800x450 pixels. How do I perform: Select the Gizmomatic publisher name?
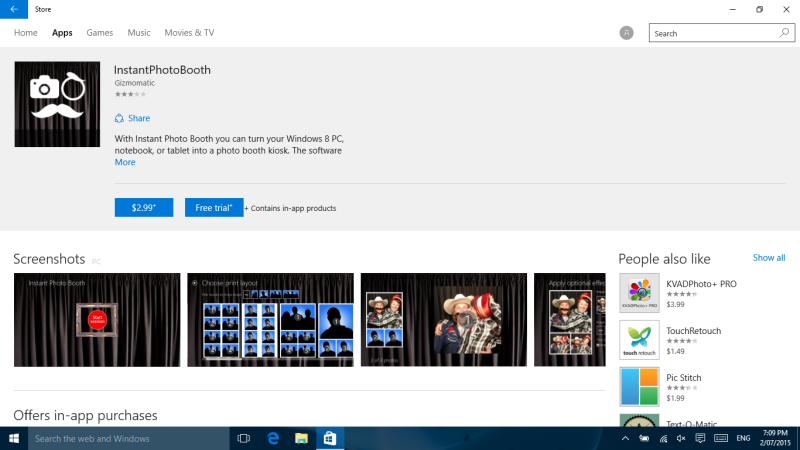pos(135,83)
